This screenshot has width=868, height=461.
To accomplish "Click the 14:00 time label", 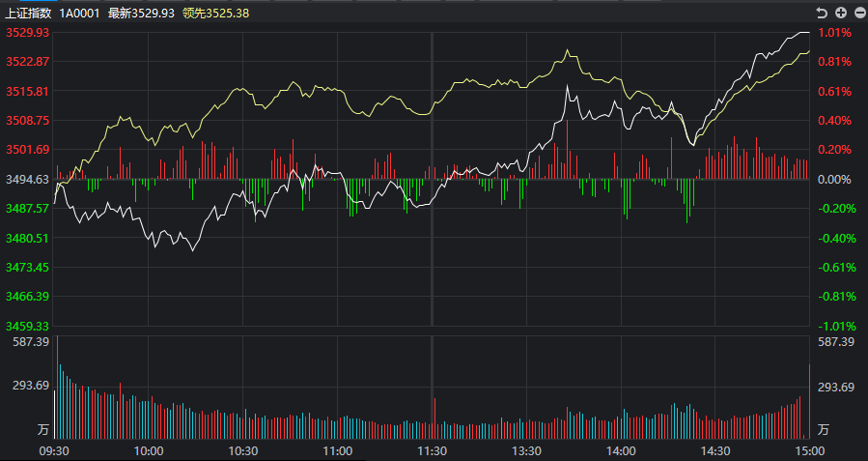I will coord(621,451).
